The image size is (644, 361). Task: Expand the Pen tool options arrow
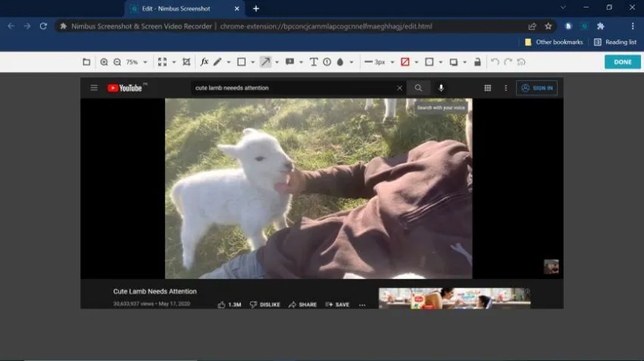click(228, 62)
